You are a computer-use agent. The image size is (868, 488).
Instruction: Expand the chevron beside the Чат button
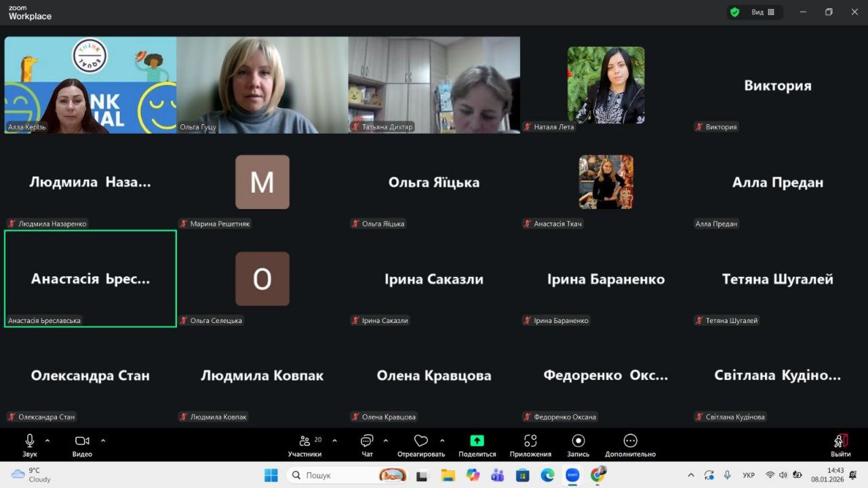tap(386, 440)
